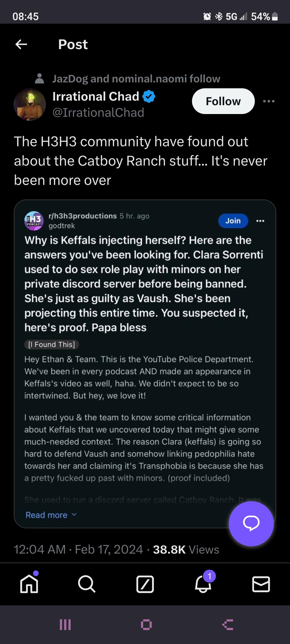Join r/h3h3productions subreddit
The width and height of the screenshot is (290, 644).
pyautogui.click(x=233, y=221)
